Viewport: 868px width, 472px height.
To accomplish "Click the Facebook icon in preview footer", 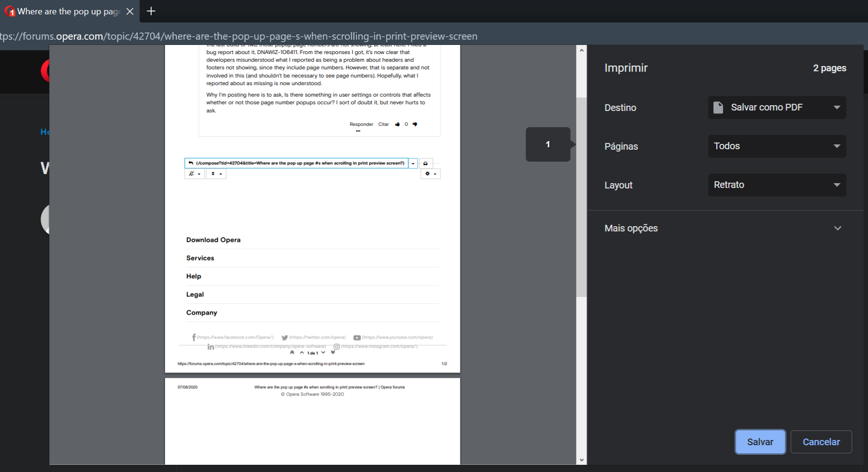I will [x=194, y=338].
